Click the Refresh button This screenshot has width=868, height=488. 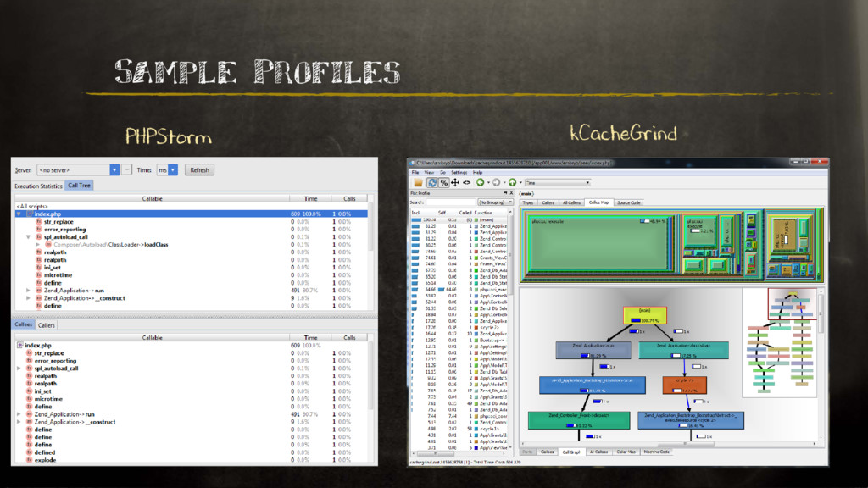(200, 169)
